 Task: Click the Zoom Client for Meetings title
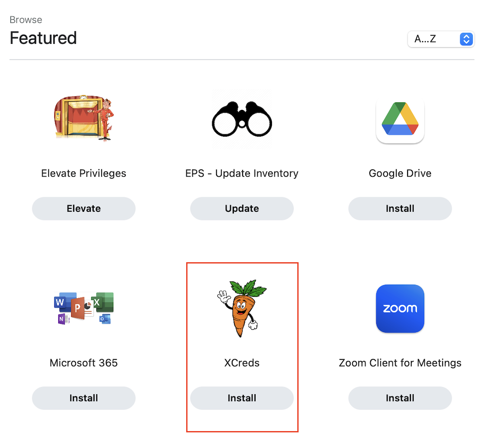tap(400, 362)
